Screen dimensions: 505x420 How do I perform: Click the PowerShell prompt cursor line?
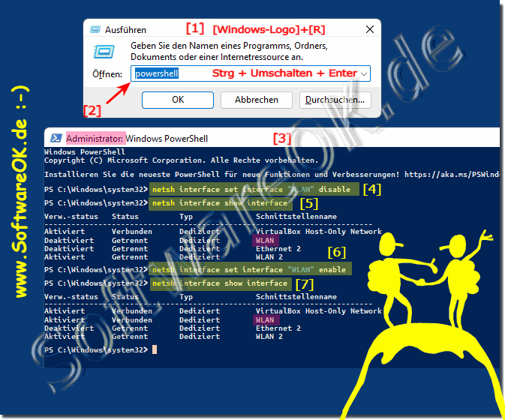coord(101,349)
